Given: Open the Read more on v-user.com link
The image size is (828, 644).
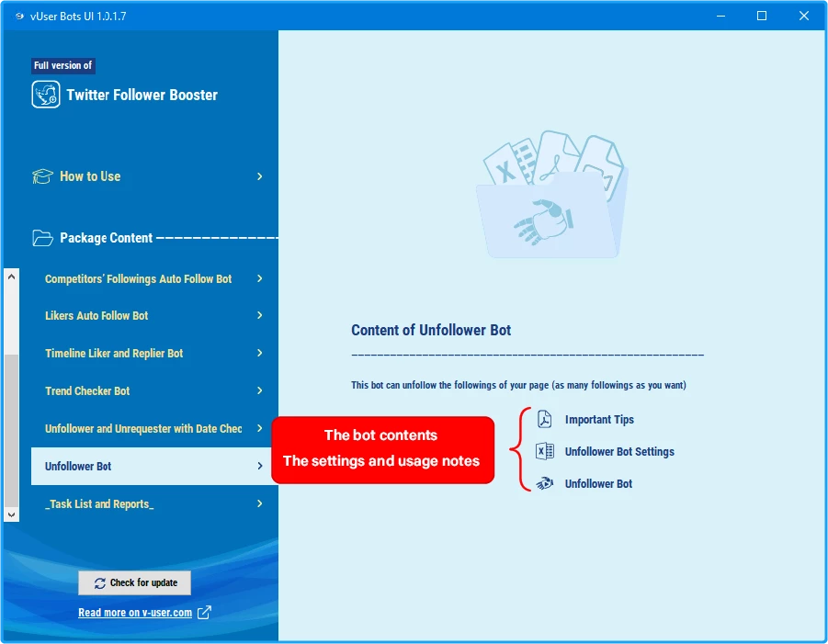Looking at the screenshot, I should (x=135, y=613).
